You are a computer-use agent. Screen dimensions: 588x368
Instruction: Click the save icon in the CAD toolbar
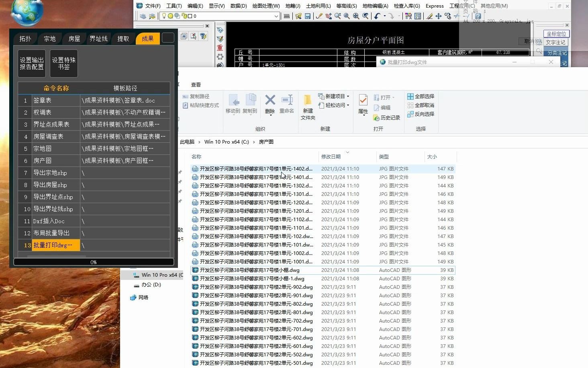307,16
